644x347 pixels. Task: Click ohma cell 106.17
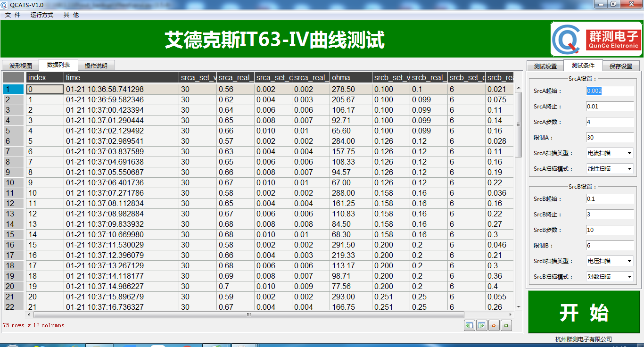[x=351, y=110]
